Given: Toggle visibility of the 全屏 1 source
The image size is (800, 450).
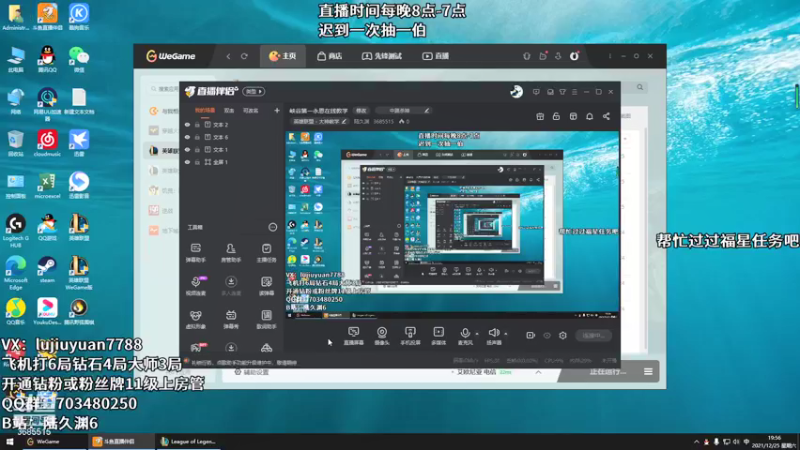Looking at the screenshot, I should [187, 162].
